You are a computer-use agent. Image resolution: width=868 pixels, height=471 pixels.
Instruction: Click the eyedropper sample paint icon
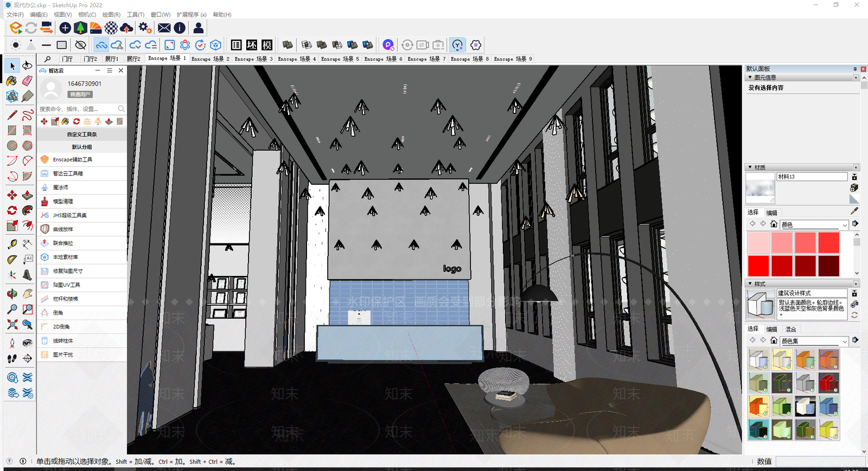point(854,211)
